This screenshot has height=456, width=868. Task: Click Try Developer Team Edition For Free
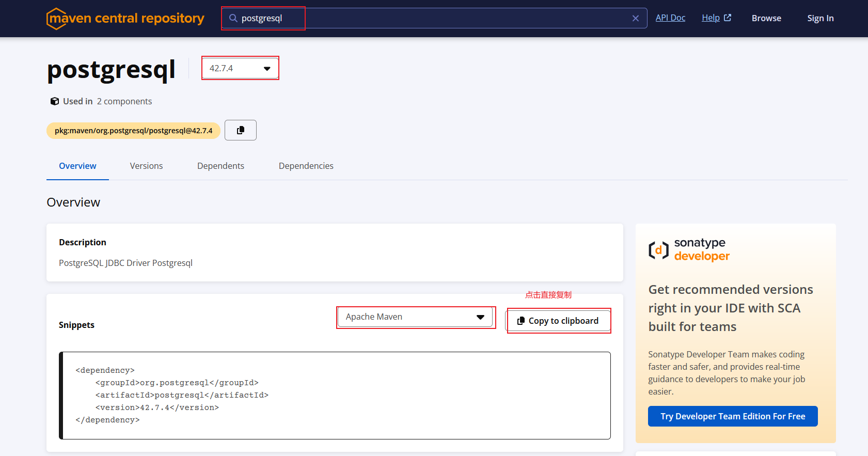(733, 416)
